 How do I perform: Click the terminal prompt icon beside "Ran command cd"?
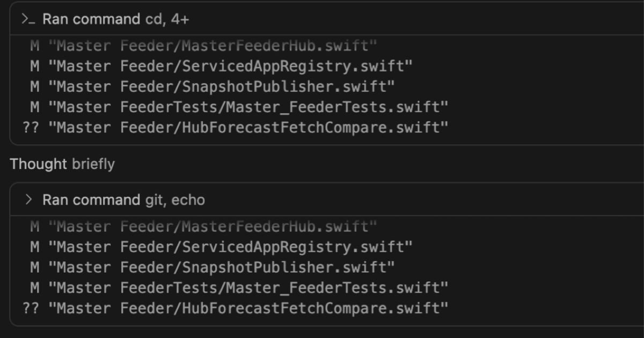point(28,19)
